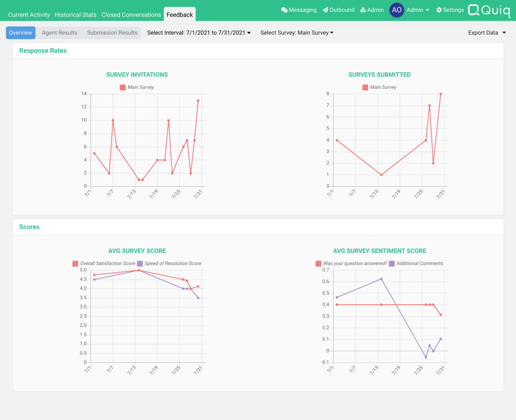Open the Admin user dropdown
Image resolution: width=516 pixels, height=420 pixels.
[x=418, y=10]
